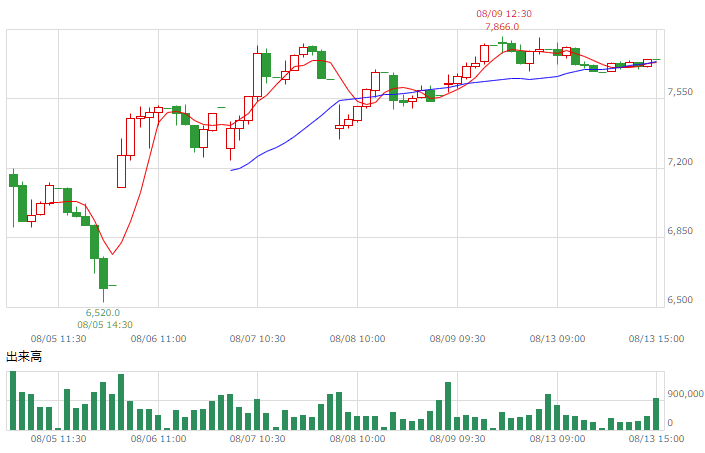The width and height of the screenshot is (705, 453).
Task: Select the 7,200 price axis label
Action: click(x=680, y=162)
